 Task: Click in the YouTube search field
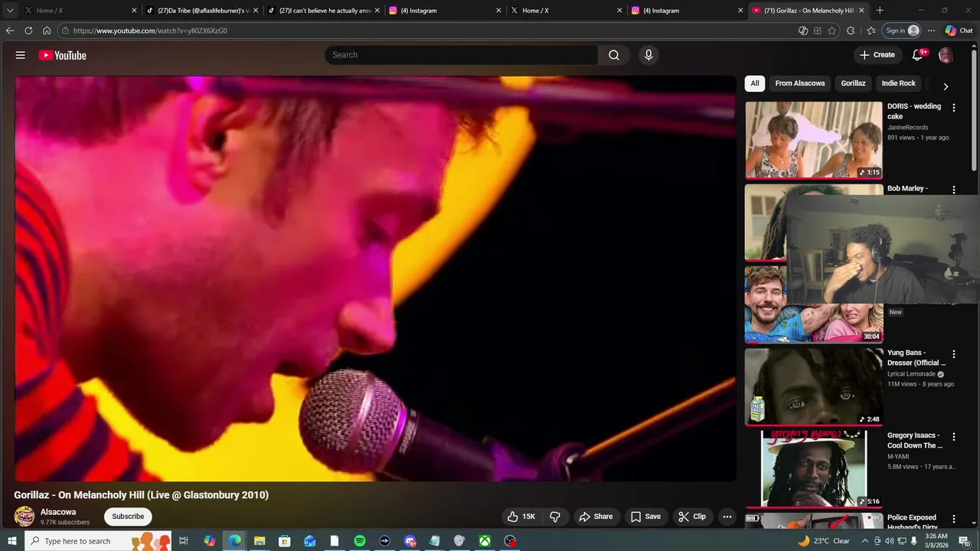point(462,55)
